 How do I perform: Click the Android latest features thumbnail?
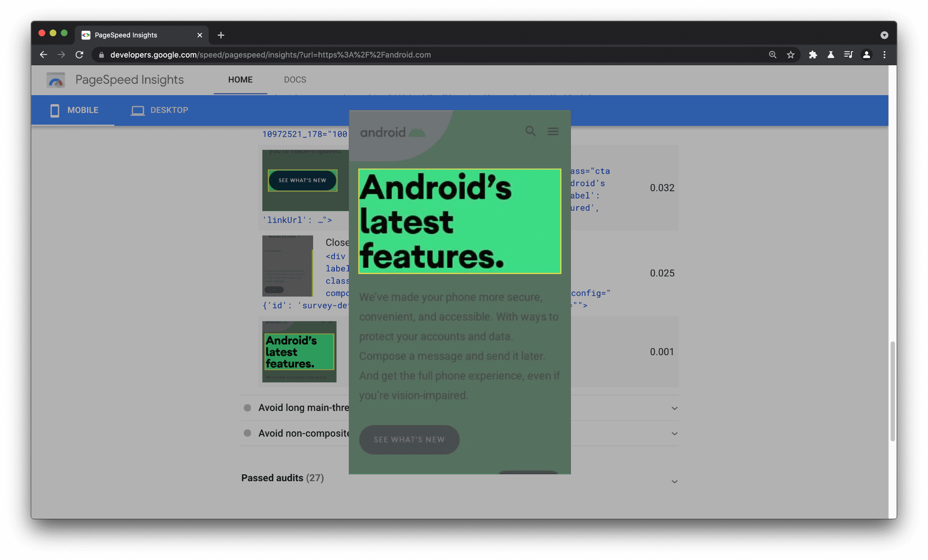click(x=298, y=351)
